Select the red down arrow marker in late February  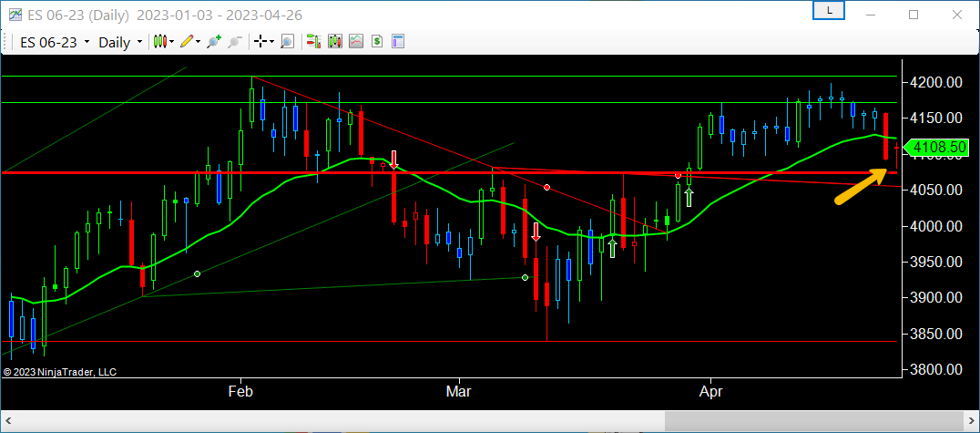[393, 159]
